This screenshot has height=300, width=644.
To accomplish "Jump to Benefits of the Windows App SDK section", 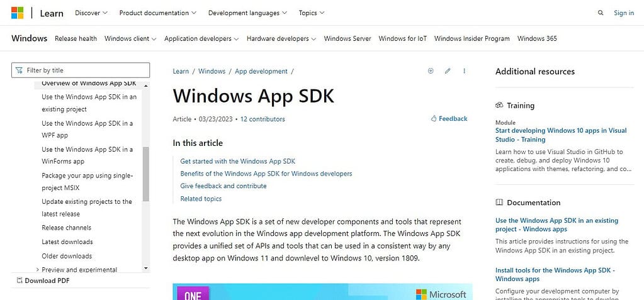I will pyautogui.click(x=266, y=174).
